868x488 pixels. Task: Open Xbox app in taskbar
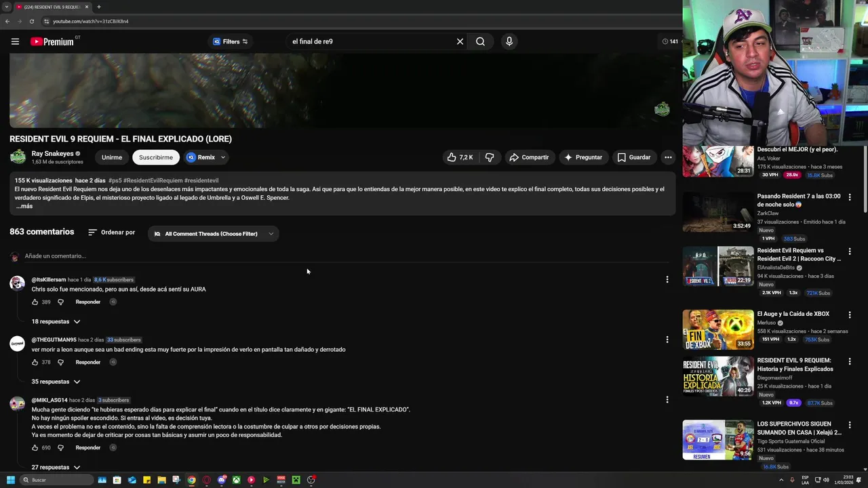click(x=236, y=480)
